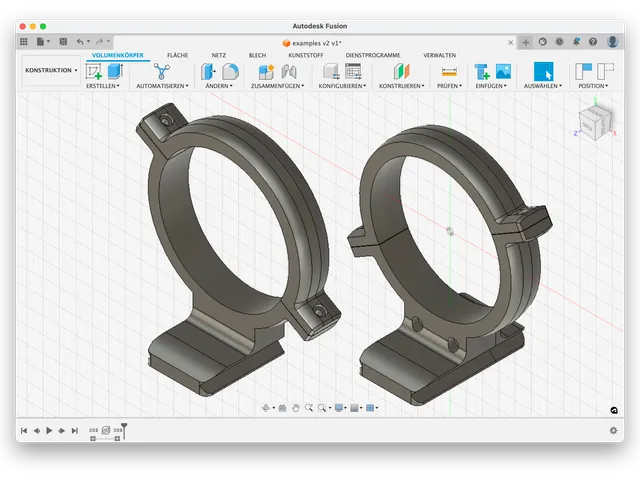Expand the Einfügen menu
640x480 pixels.
[x=491, y=86]
